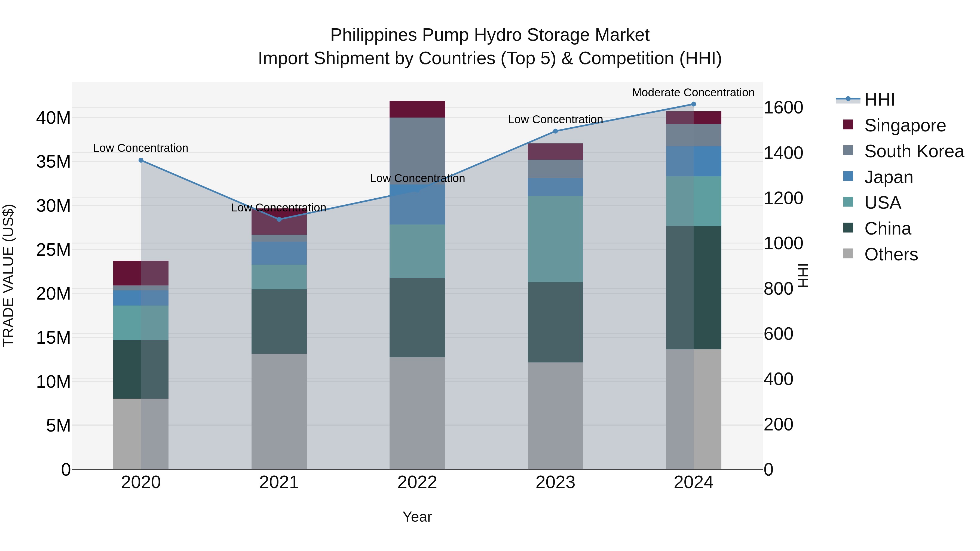This screenshot has height=551, width=980.
Task: Click China dark green legend swatch
Action: 848,228
